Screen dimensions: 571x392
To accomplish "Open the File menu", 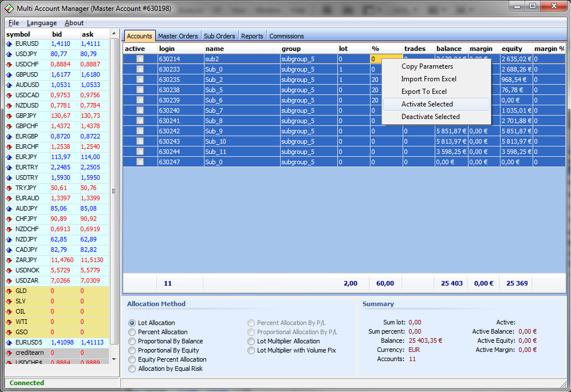I will click(14, 23).
